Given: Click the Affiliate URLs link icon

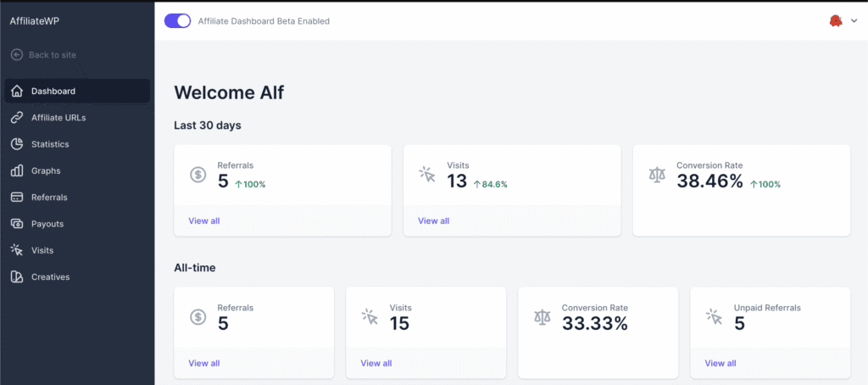Looking at the screenshot, I should tap(16, 117).
